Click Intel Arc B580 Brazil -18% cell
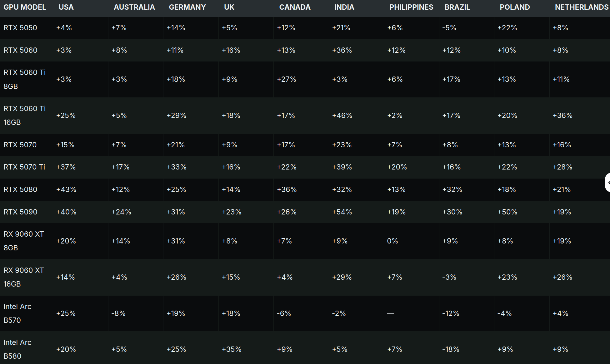The image size is (610, 364). [x=451, y=349]
